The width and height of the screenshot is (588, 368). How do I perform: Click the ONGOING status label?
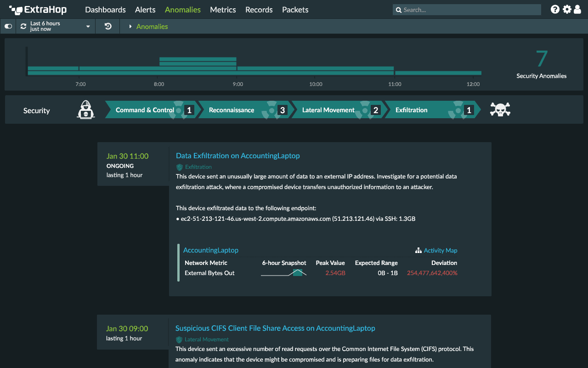coord(120,166)
